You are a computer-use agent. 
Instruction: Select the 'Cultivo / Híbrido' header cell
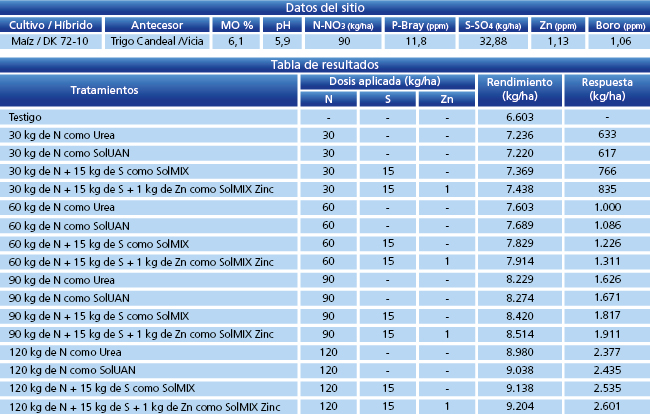click(x=50, y=25)
